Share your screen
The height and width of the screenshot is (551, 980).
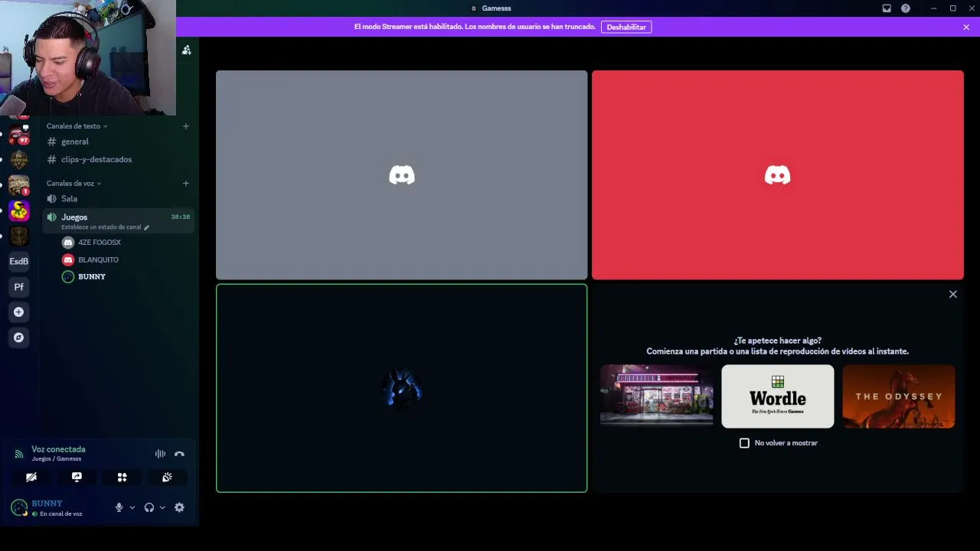tap(77, 477)
